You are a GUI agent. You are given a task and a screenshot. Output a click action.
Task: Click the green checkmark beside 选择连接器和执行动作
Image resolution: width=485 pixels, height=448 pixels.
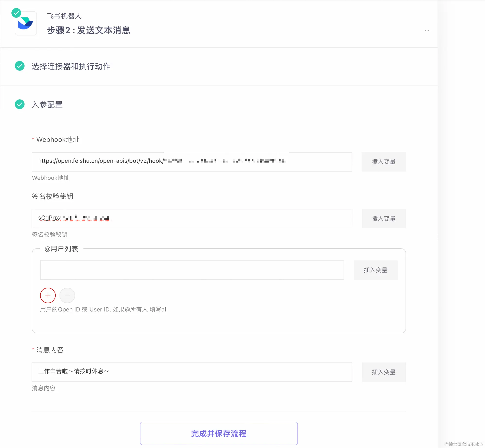click(x=20, y=66)
